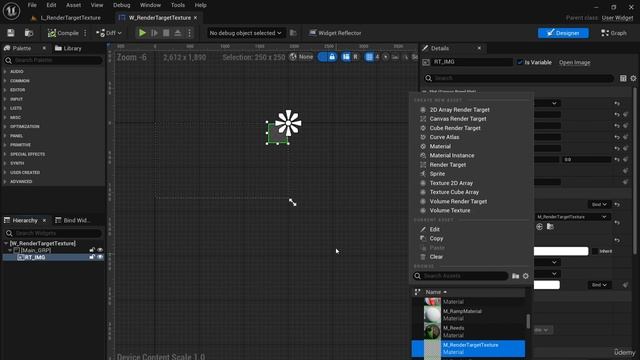The image size is (640, 360).
Task: Open the debug object selector dropdown
Action: tap(245, 33)
